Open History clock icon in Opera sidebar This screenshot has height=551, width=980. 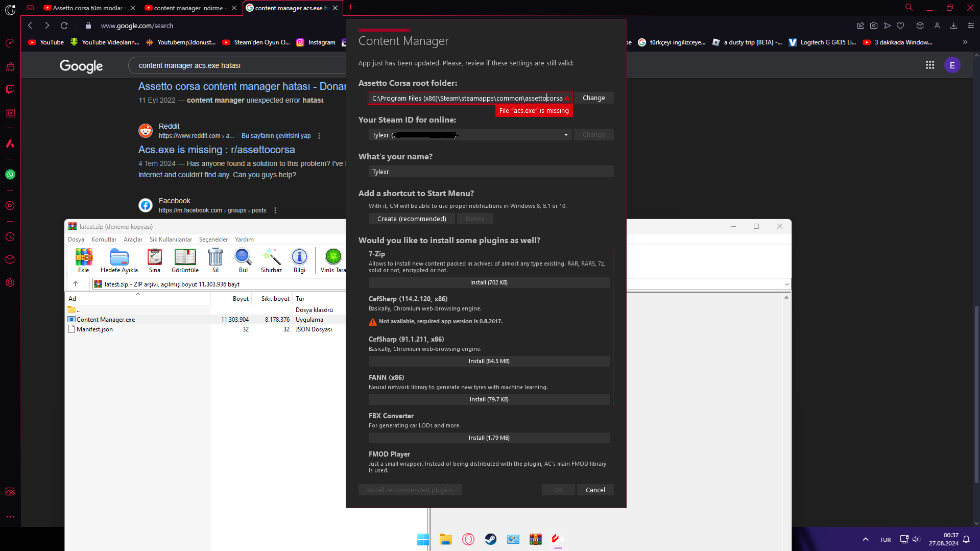(x=10, y=237)
